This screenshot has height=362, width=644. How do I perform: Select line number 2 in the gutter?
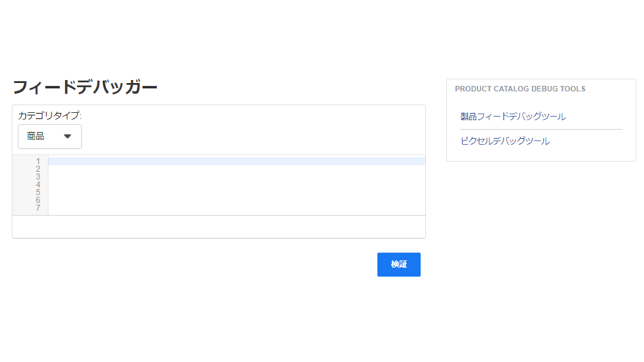click(x=38, y=169)
